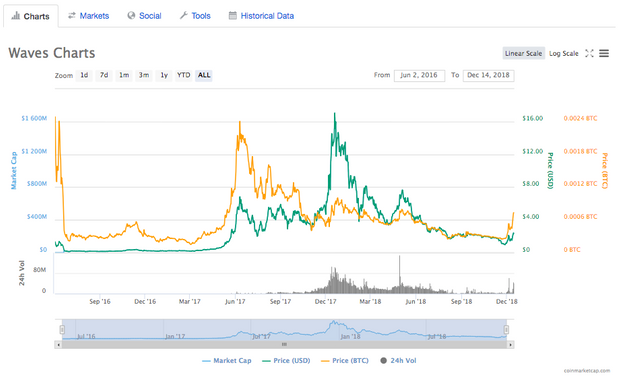The height and width of the screenshot is (387, 640).
Task: Open the Charts tab
Action: (31, 16)
